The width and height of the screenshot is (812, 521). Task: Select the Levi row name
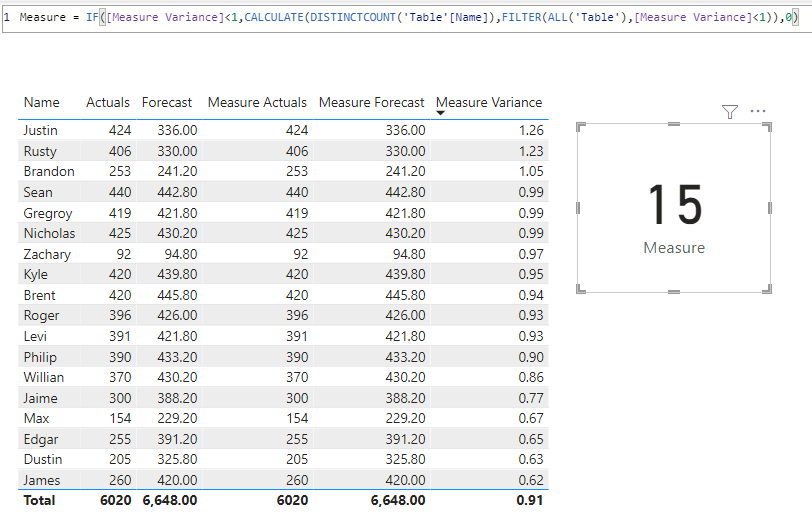click(35, 337)
